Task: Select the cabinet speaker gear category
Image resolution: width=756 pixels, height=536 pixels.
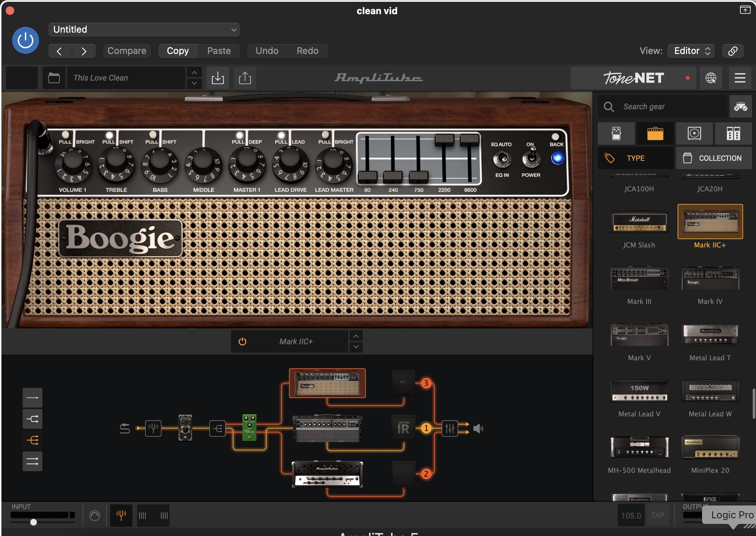Action: pyautogui.click(x=694, y=133)
